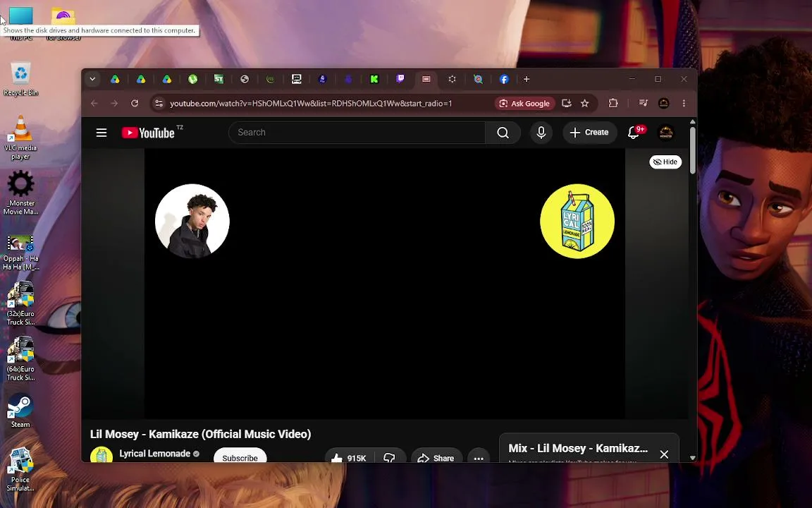Screen dimensions: 812x508
Task: Expand the tab search dropdown arrow
Action: pyautogui.click(x=93, y=79)
